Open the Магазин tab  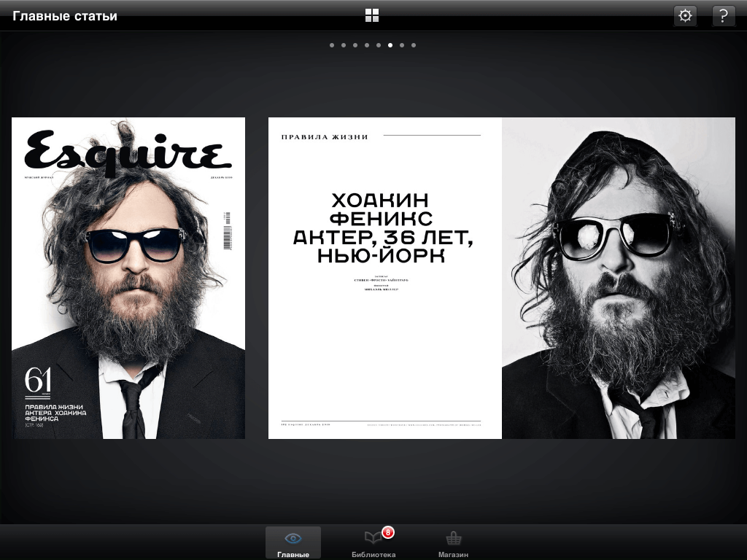[453, 542]
